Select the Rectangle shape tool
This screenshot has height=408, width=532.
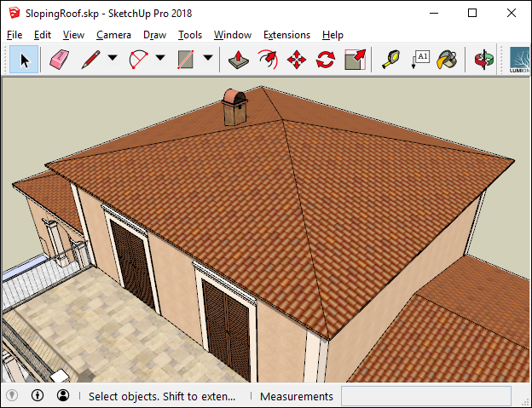point(186,60)
